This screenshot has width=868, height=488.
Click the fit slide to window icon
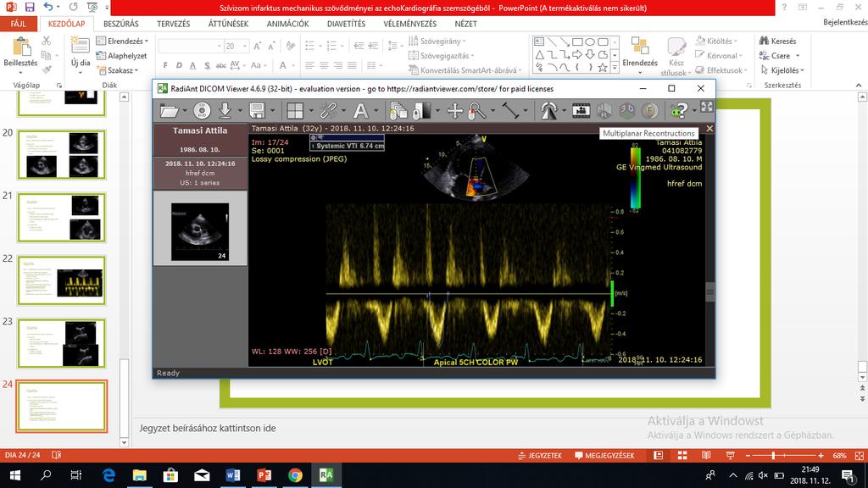tap(860, 455)
